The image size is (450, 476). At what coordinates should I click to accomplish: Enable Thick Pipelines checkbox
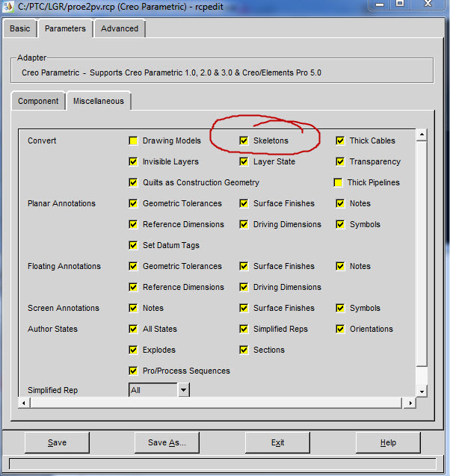click(338, 182)
